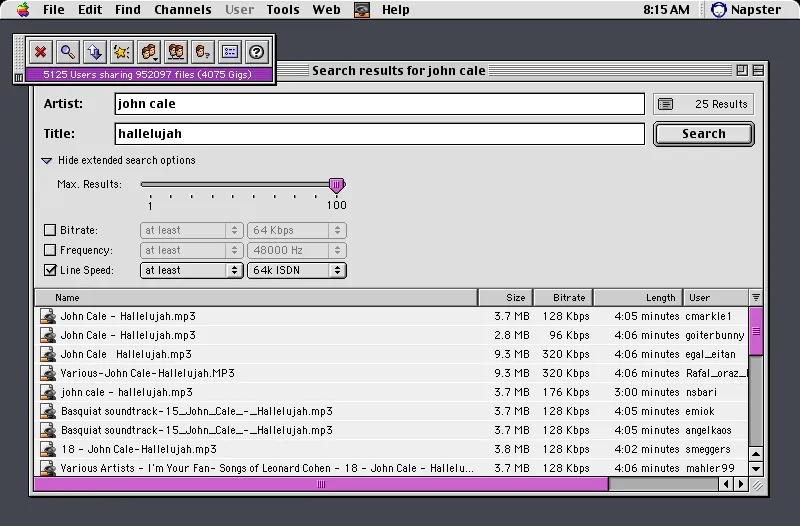800x526 pixels.
Task: Click the file icon of cmarkle1's Hallelujah.mp3
Action: pos(48,316)
